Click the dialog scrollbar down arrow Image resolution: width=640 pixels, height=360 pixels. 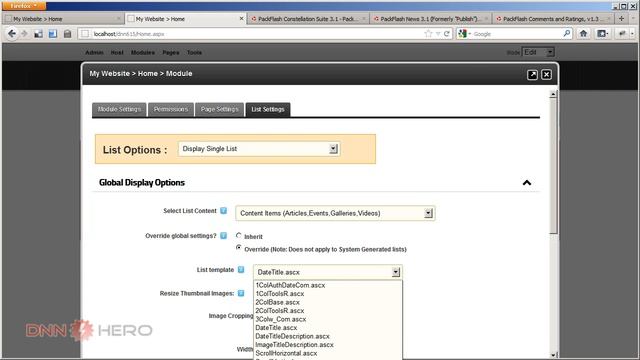[x=553, y=355]
